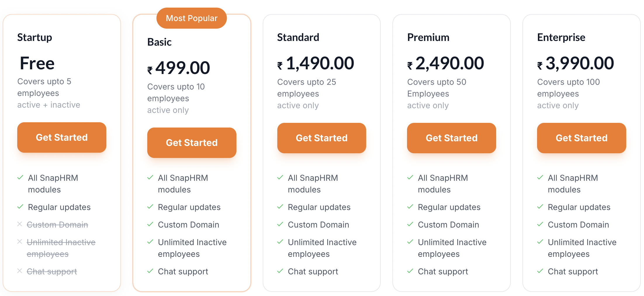Click the cross icon beside Chat support in Startup
This screenshot has height=296, width=644.
(x=20, y=271)
